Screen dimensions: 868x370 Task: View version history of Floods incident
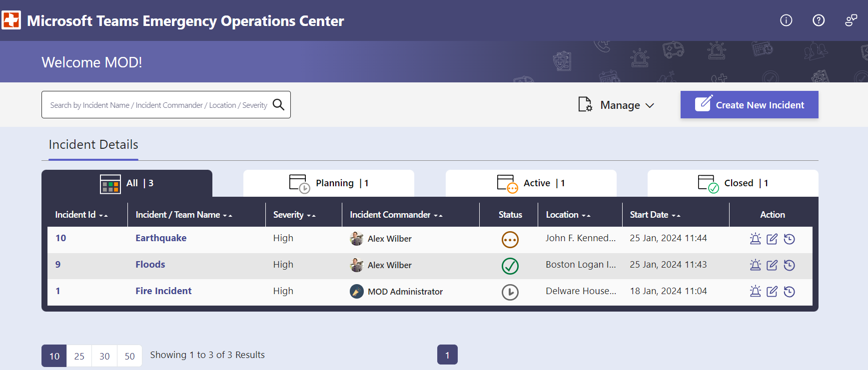(790, 265)
